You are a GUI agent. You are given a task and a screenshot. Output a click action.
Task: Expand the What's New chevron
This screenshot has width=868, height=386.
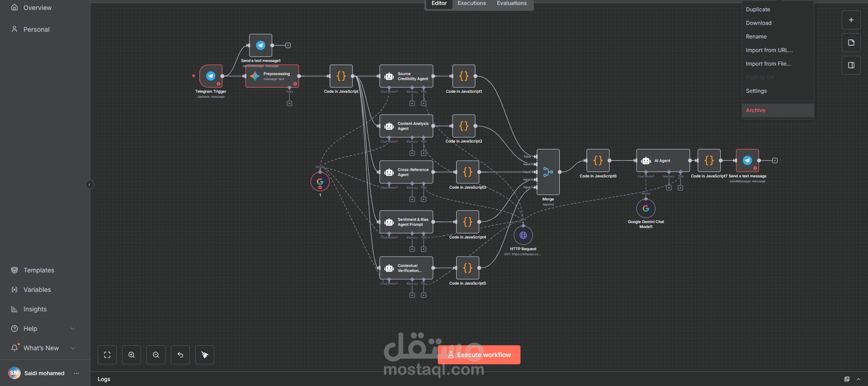(x=73, y=348)
